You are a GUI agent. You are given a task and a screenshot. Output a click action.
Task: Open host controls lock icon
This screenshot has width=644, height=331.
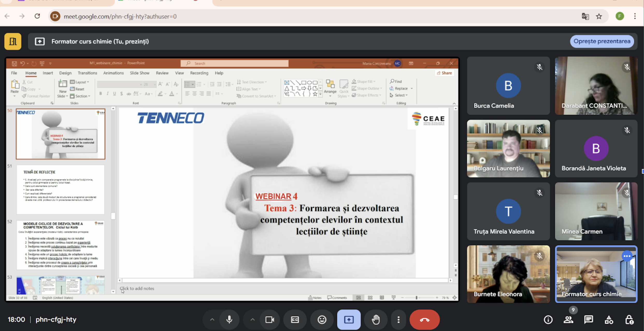point(629,320)
